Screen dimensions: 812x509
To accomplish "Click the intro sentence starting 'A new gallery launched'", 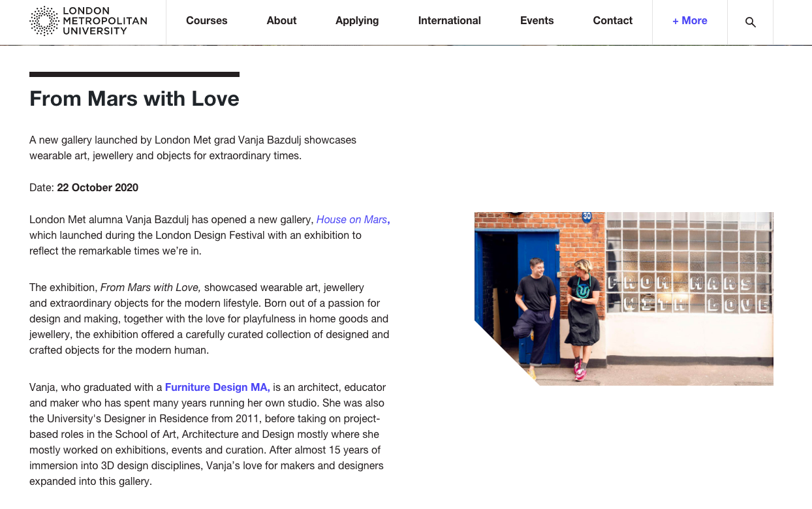I will pyautogui.click(x=193, y=147).
